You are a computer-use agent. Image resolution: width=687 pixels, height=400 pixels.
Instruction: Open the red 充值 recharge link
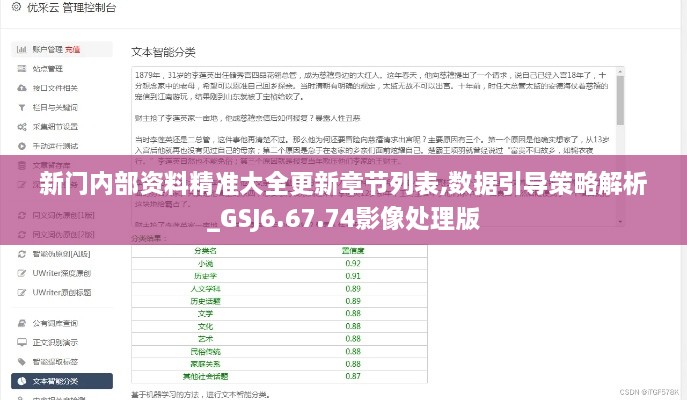[73, 50]
